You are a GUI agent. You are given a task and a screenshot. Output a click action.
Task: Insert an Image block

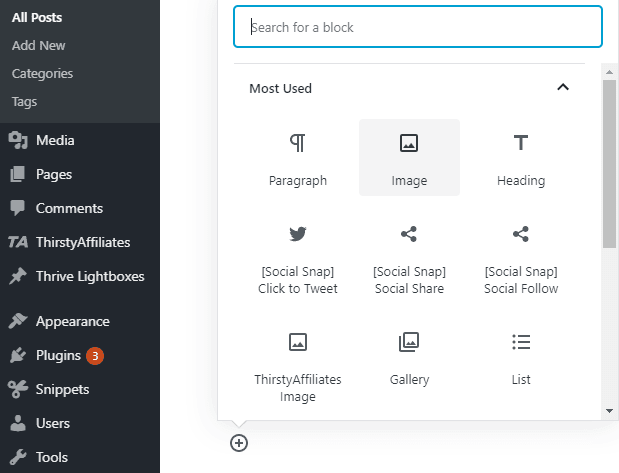[x=409, y=158]
